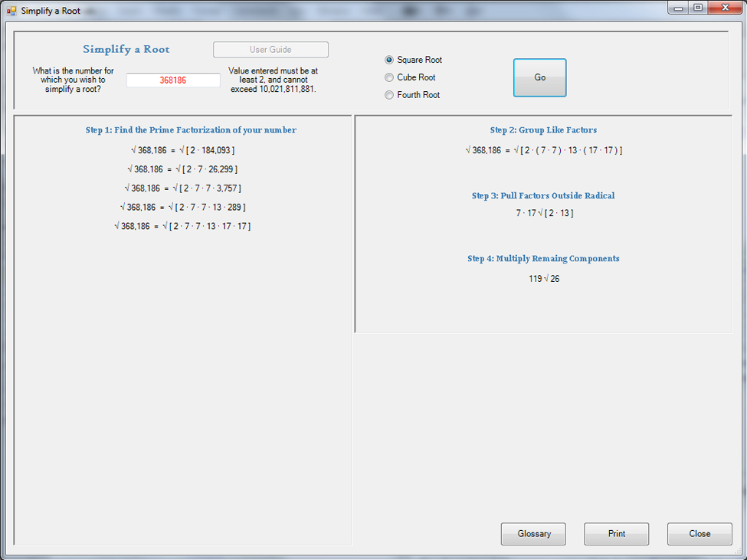Click the app icon in the title bar

[11, 11]
